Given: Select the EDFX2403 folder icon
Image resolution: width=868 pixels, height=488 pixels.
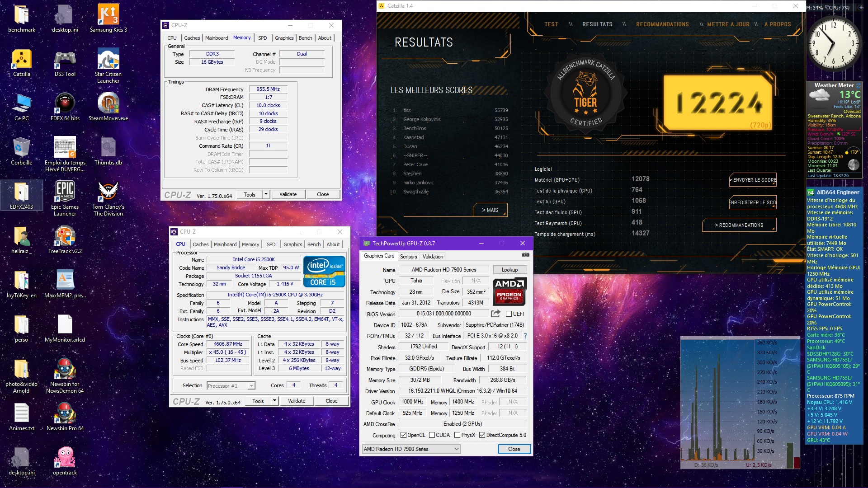Looking at the screenshot, I should (21, 196).
